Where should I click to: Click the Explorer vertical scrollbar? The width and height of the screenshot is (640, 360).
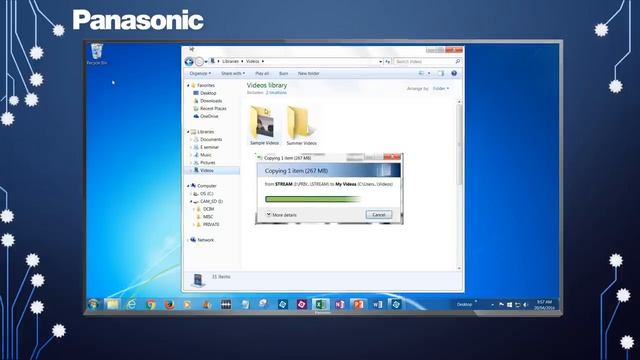[459, 184]
